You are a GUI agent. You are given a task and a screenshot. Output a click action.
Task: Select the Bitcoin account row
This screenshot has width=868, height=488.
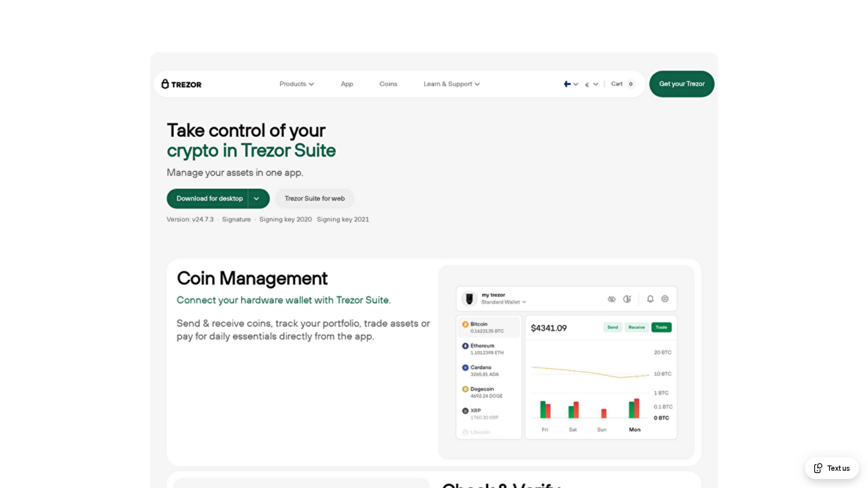point(489,327)
